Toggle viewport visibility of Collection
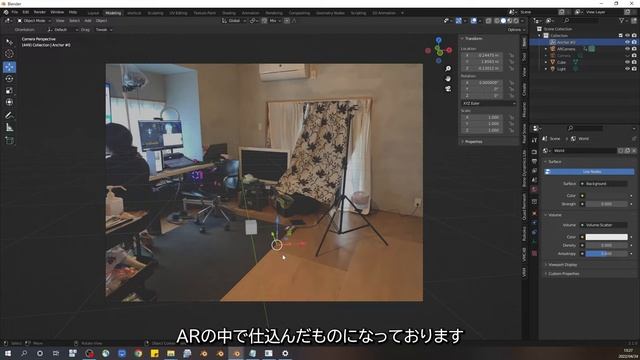 click(x=627, y=36)
